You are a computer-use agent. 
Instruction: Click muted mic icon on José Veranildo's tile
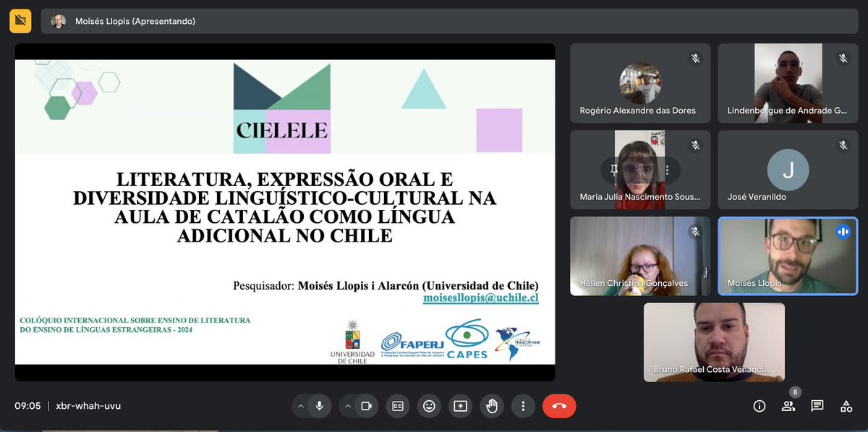843,145
